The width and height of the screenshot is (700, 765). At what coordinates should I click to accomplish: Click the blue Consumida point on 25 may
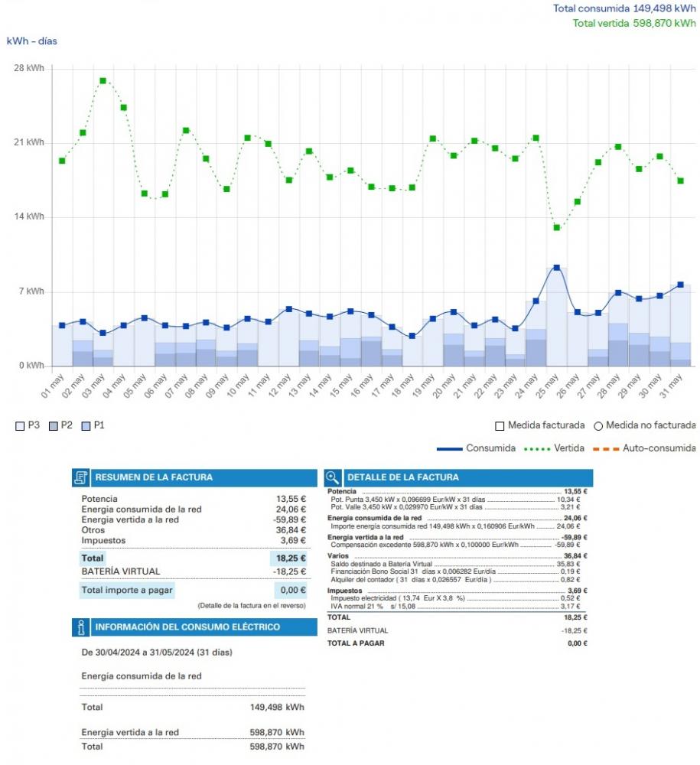pyautogui.click(x=557, y=268)
